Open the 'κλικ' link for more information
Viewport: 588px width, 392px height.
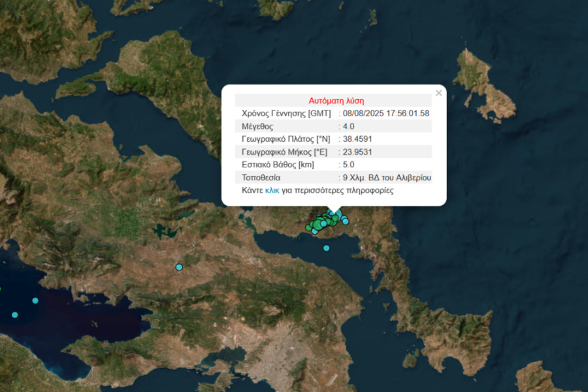tap(272, 191)
